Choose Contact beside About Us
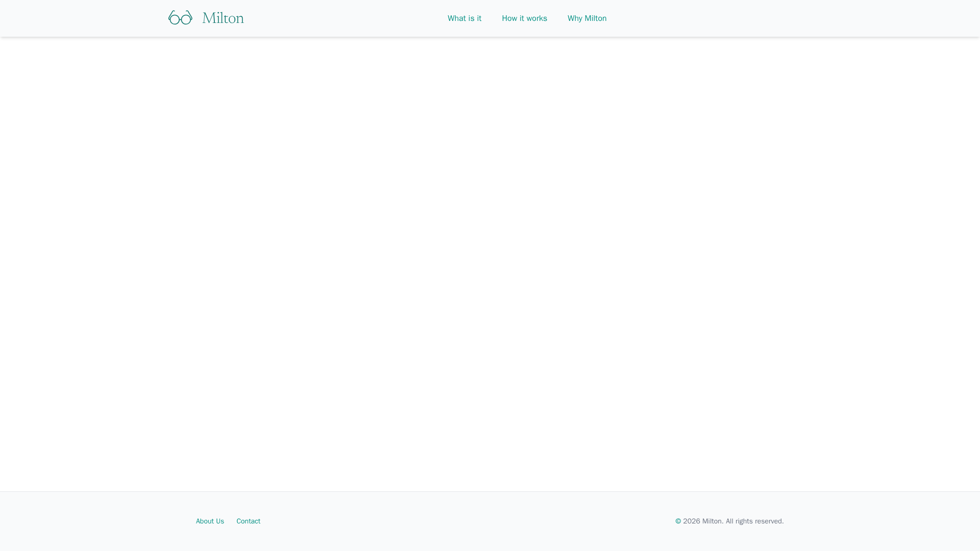Image resolution: width=980 pixels, height=551 pixels. click(x=248, y=521)
